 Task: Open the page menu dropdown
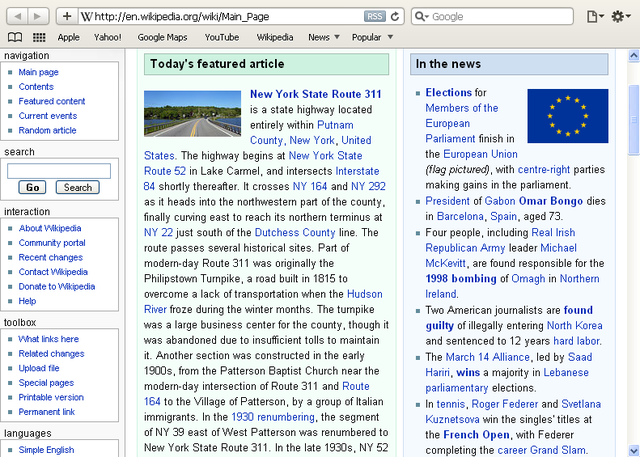(x=596, y=16)
